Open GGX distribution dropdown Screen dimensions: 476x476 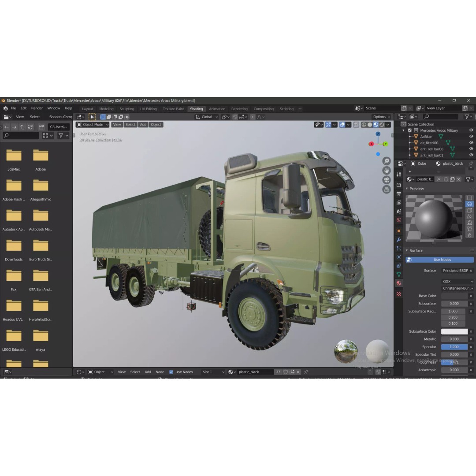[457, 281]
